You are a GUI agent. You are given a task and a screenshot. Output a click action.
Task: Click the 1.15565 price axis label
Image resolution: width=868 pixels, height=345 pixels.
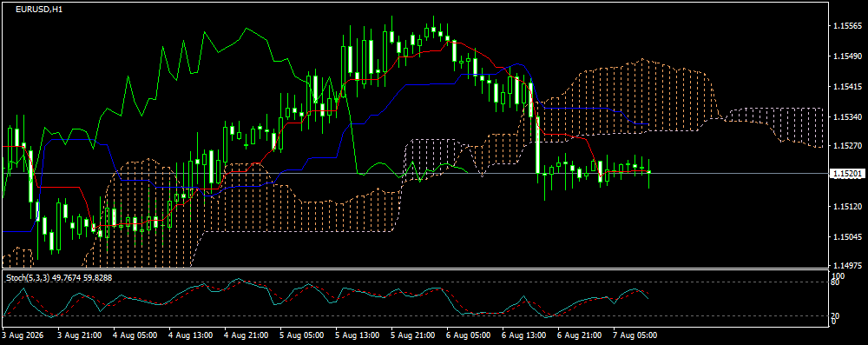click(x=849, y=26)
